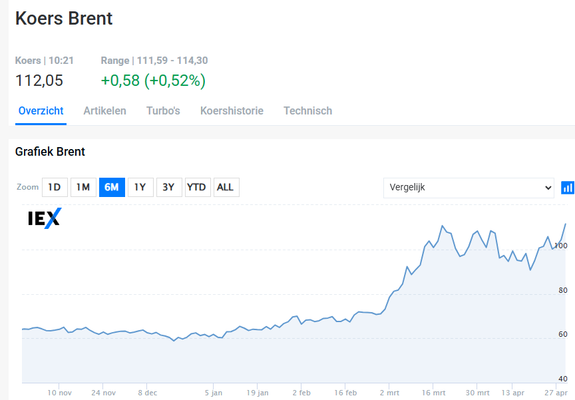Click the Range 111,59 - 114,30 label

pyautogui.click(x=154, y=60)
